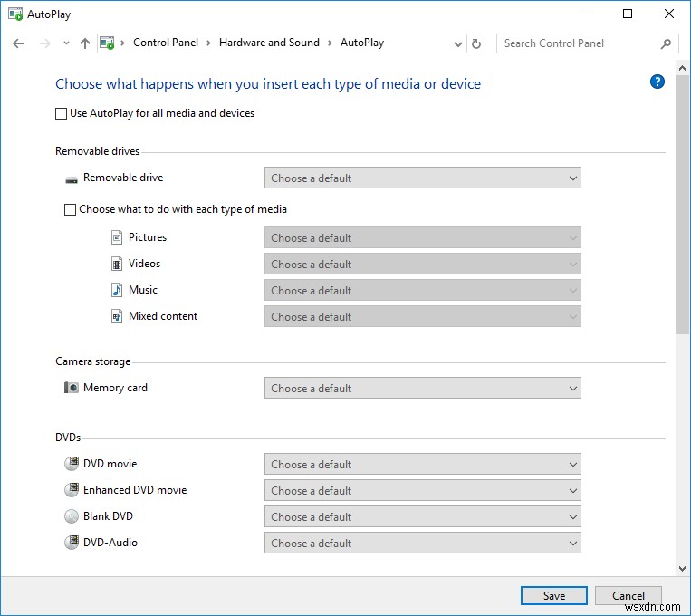Viewport: 691px width, 616px height.
Task: Click the vertical scrollbar thumb
Action: click(x=682, y=205)
